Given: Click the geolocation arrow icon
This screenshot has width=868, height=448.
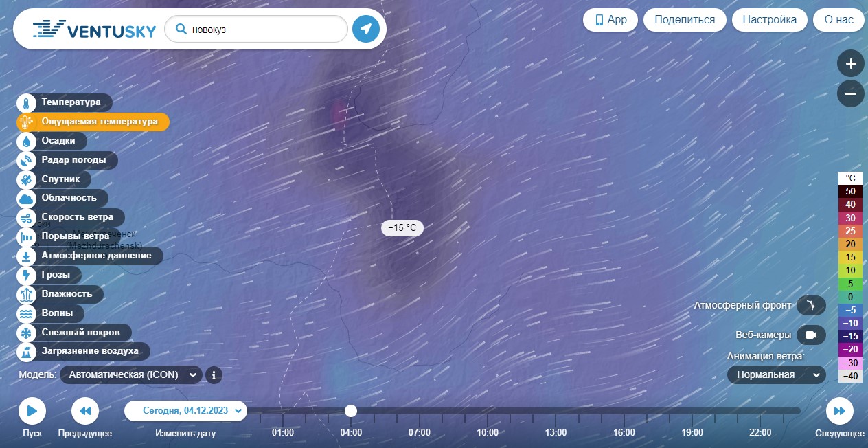Looking at the screenshot, I should click(x=366, y=29).
